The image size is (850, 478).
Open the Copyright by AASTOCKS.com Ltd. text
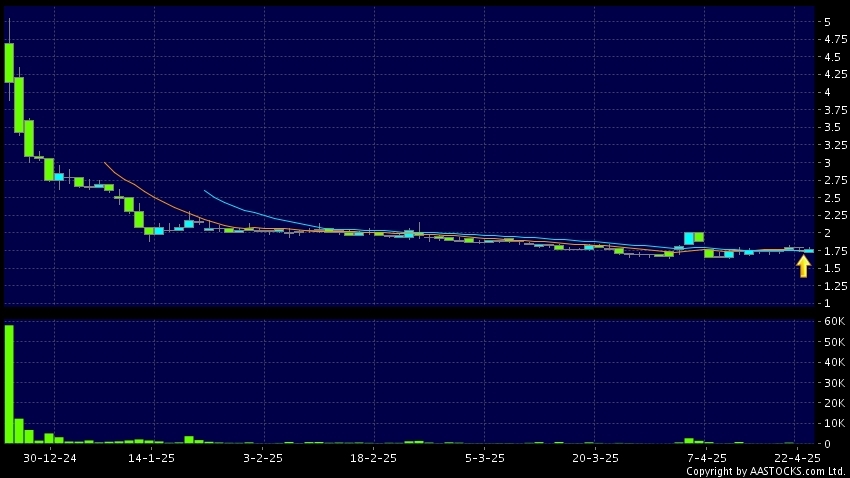(x=765, y=471)
